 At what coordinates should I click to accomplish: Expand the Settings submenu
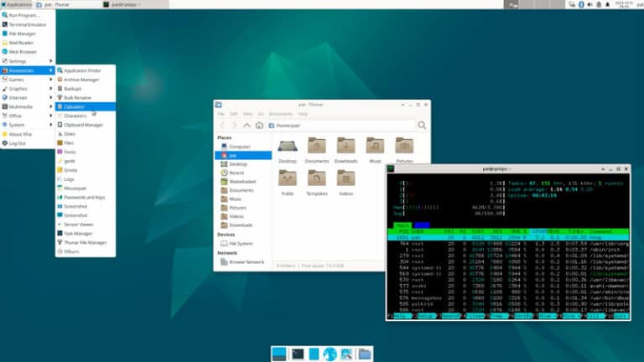tap(18, 60)
